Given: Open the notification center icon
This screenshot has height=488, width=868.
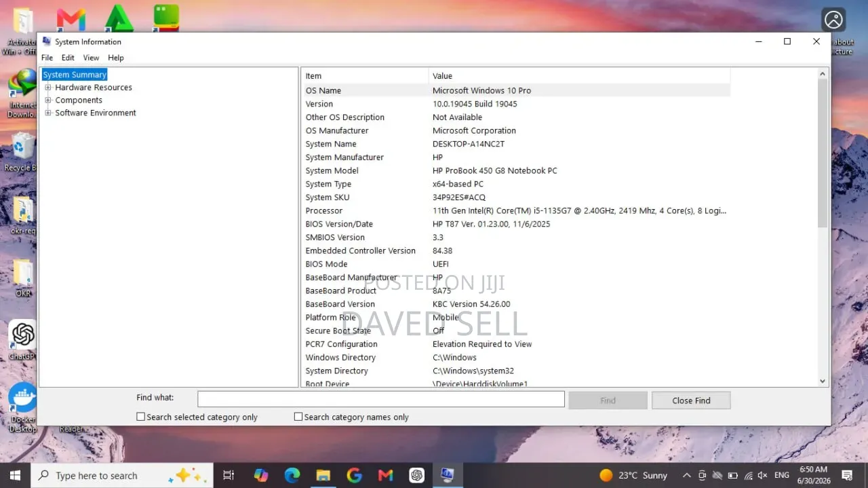Looking at the screenshot, I should (847, 475).
